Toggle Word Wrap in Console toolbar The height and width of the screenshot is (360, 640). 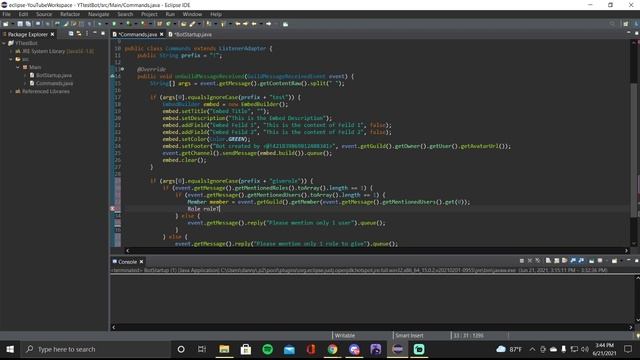564,260
